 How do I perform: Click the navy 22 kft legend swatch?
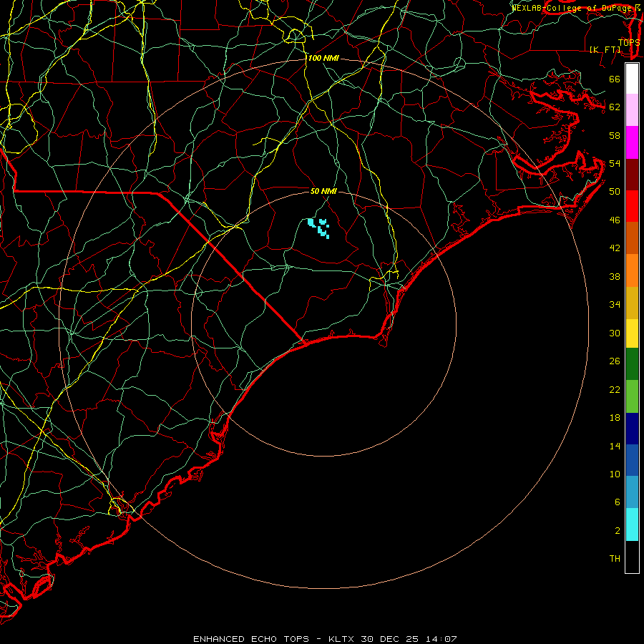pyautogui.click(x=632, y=429)
